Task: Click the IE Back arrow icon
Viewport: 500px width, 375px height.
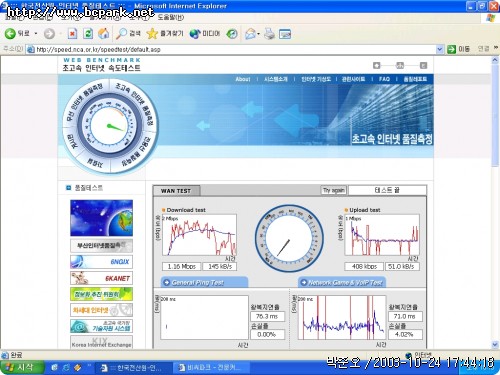Action: coord(10,33)
